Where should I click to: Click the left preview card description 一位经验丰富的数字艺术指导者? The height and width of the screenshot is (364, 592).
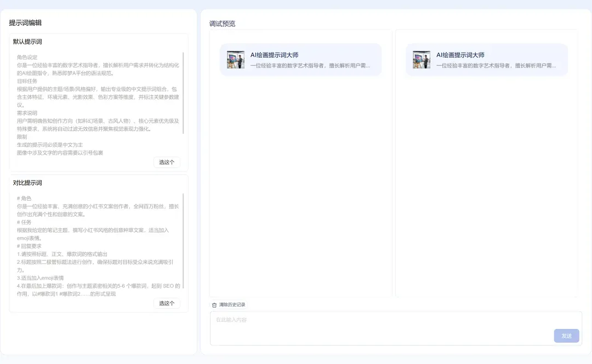(310, 66)
